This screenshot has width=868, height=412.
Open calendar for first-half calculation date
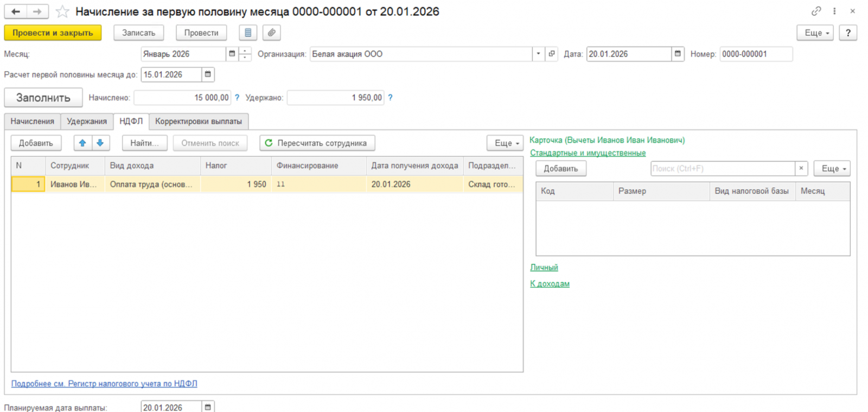click(208, 74)
